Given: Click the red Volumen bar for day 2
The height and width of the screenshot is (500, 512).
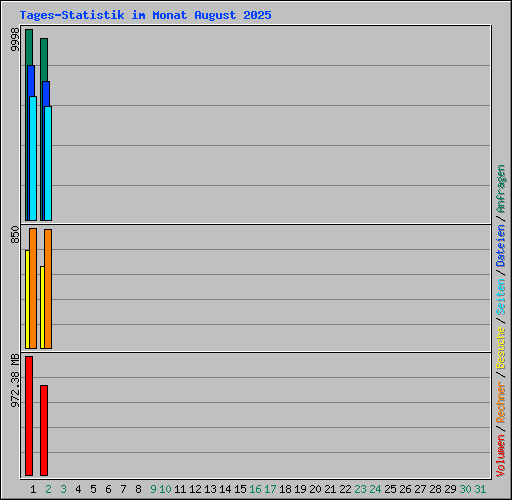Looking at the screenshot, I should [44, 430].
